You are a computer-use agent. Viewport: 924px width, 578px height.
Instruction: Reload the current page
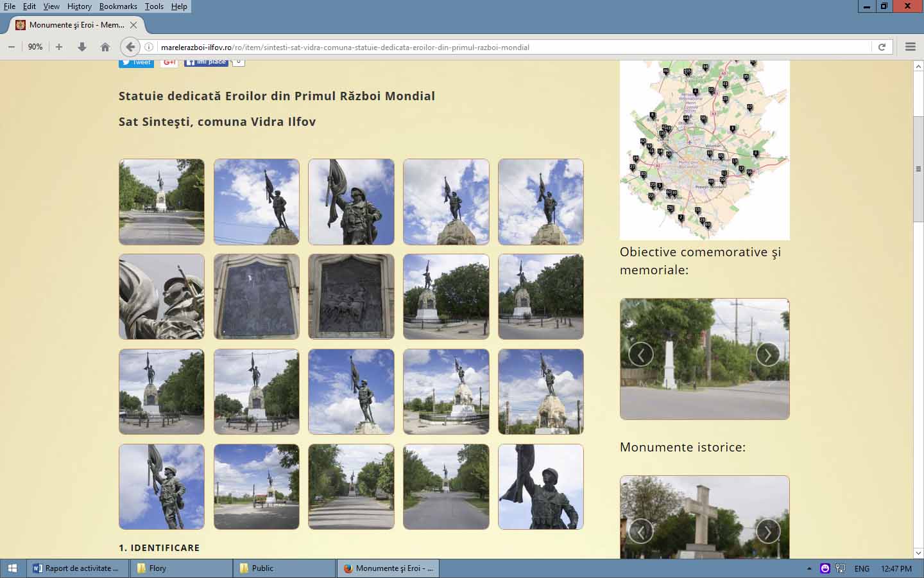click(x=882, y=47)
